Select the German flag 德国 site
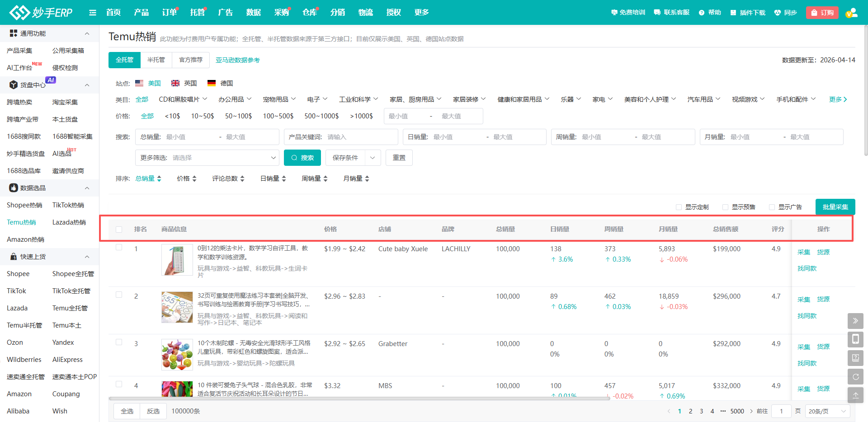Screen dimensions: 868x422 tap(220, 83)
